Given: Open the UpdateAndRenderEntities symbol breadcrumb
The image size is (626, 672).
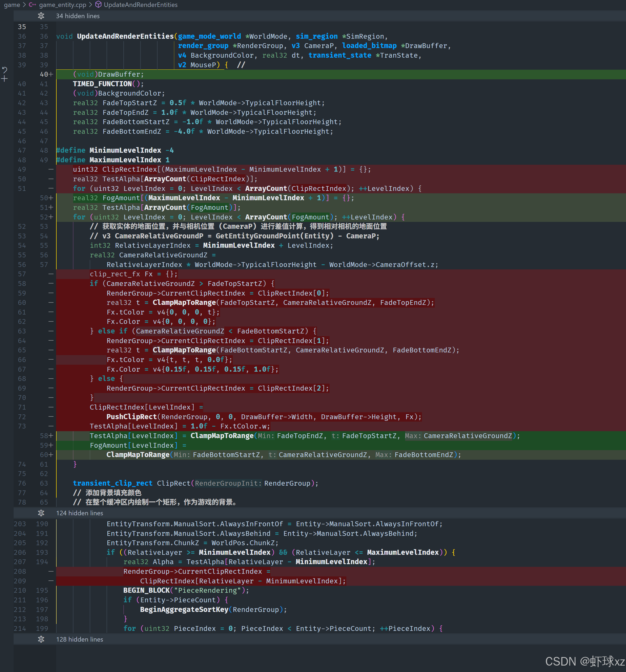Looking at the screenshot, I should (140, 5).
